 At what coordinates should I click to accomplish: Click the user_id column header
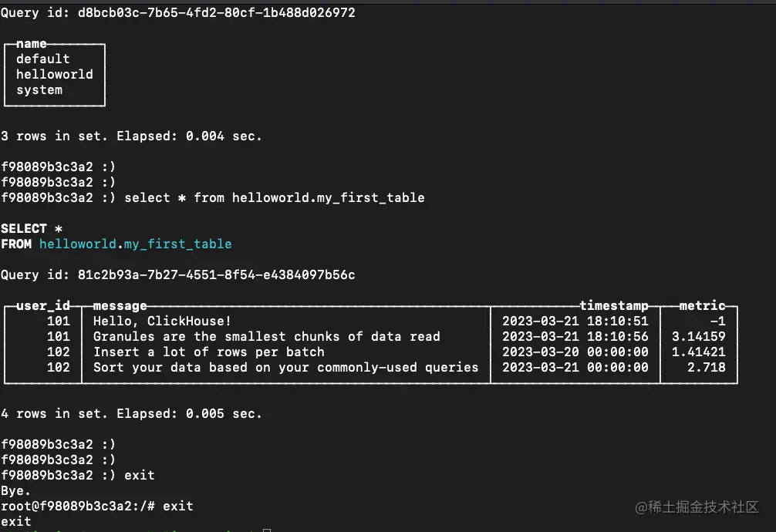tap(43, 305)
